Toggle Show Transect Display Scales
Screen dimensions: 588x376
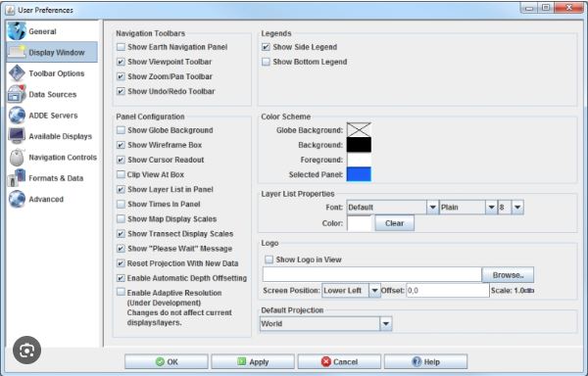(121, 234)
